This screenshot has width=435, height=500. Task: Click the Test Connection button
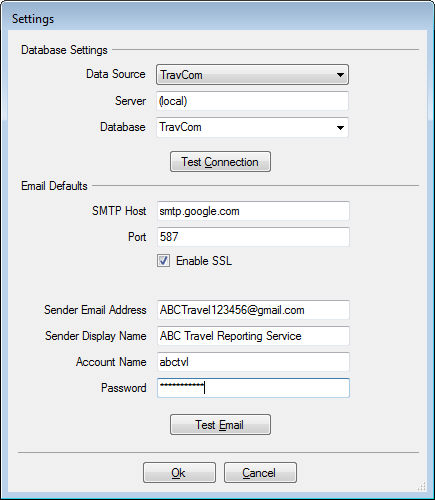[x=220, y=162]
